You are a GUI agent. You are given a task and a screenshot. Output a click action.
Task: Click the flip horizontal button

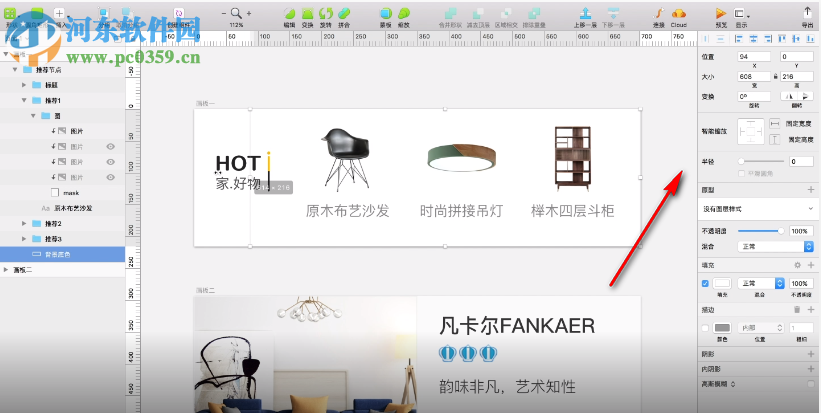pyautogui.click(x=789, y=96)
